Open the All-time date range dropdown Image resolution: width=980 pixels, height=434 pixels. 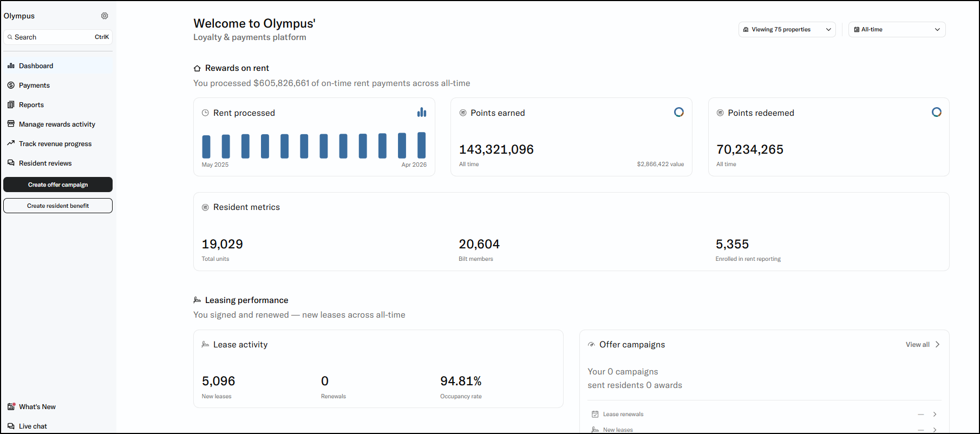tap(897, 29)
